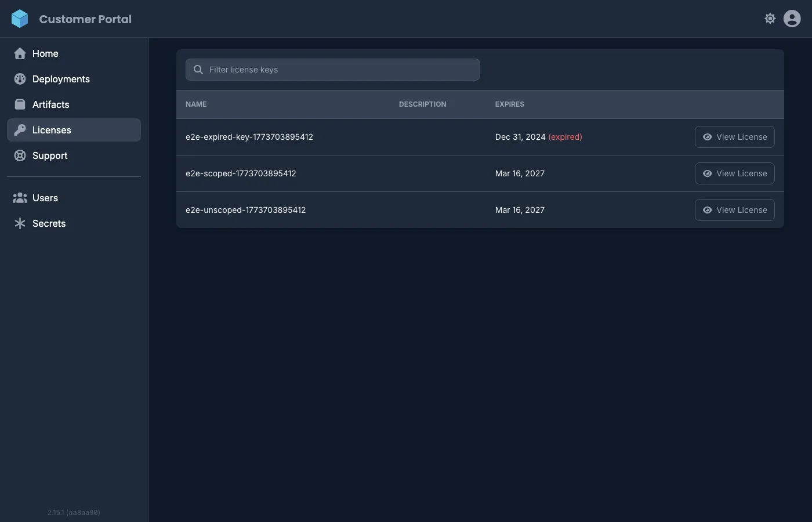Click the Artifacts box icon
The image size is (812, 522).
(20, 104)
